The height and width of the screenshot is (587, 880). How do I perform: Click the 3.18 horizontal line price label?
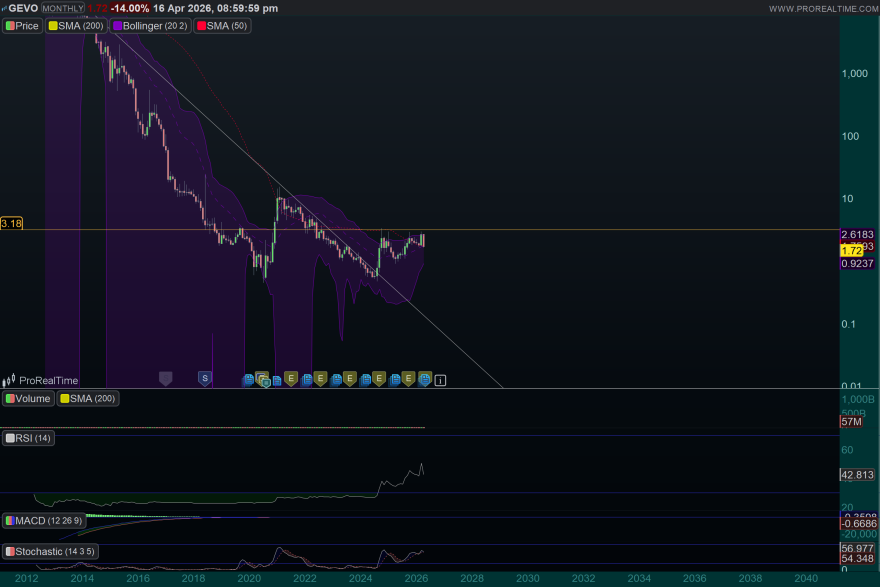click(11, 224)
